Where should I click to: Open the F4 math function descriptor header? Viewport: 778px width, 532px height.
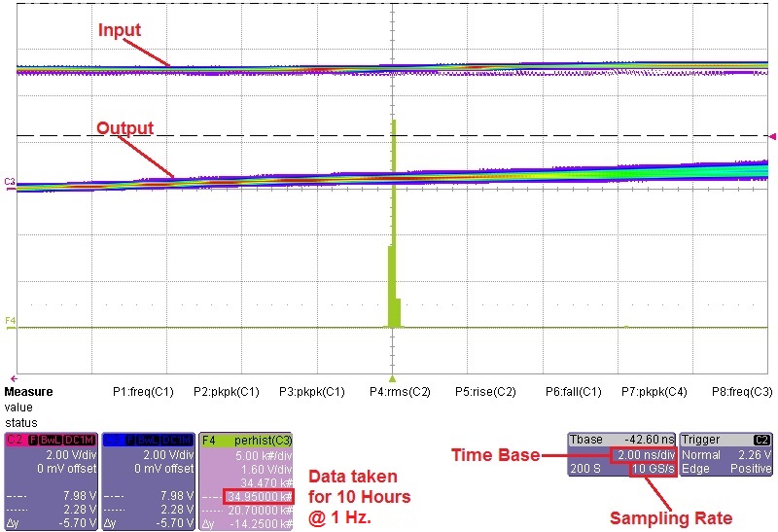click(x=246, y=441)
